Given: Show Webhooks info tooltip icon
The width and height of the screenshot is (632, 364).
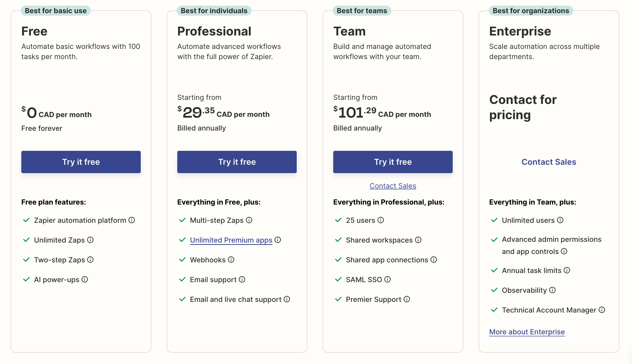Looking at the screenshot, I should [231, 260].
